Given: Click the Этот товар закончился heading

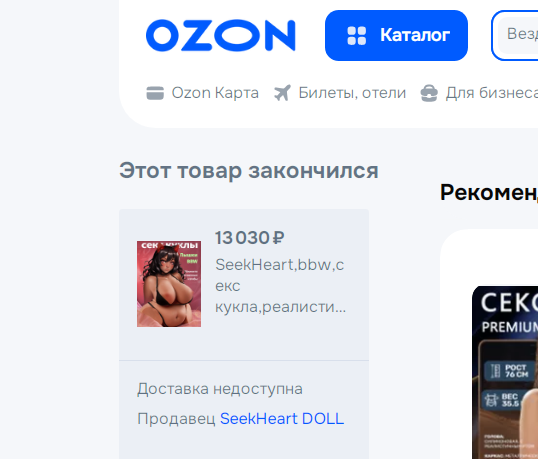Looking at the screenshot, I should pyautogui.click(x=249, y=170).
